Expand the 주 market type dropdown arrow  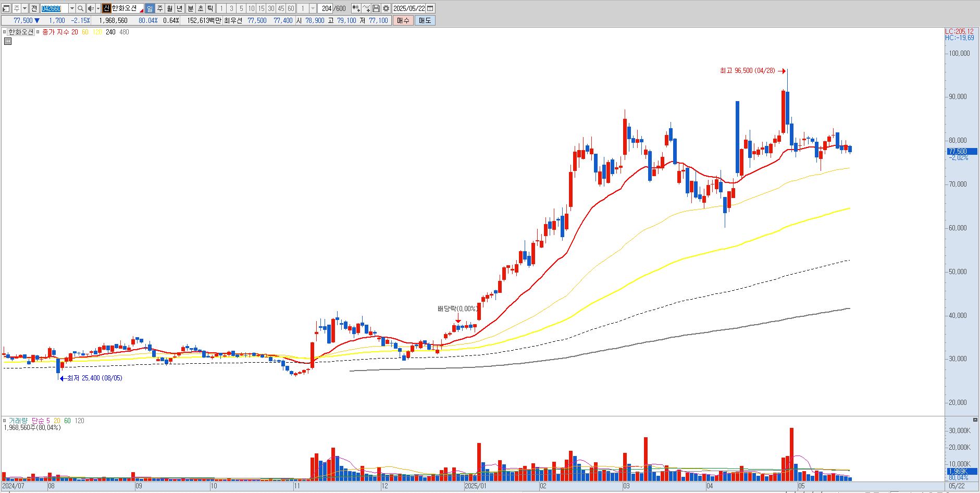click(24, 8)
